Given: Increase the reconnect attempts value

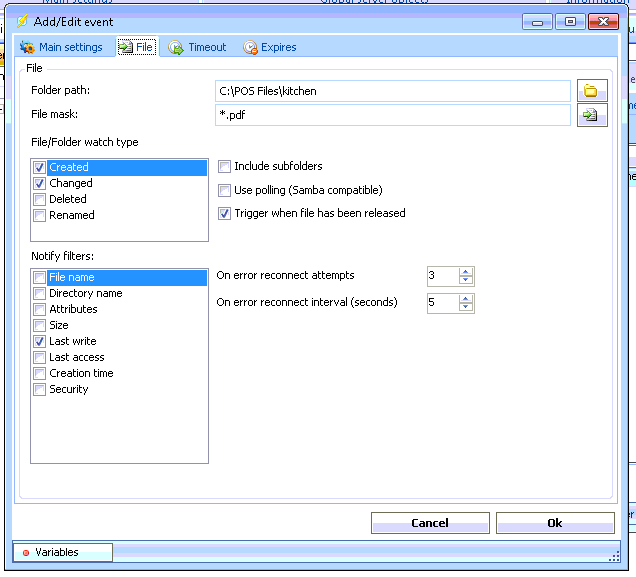Looking at the screenshot, I should 466,271.
